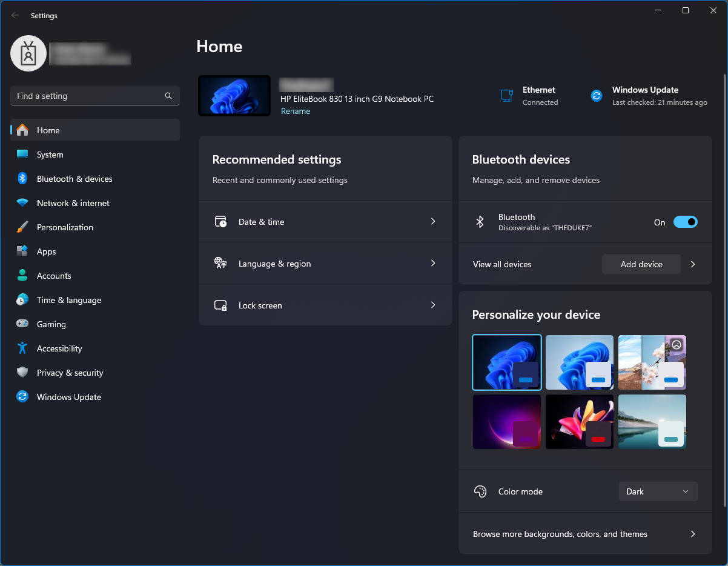Select the cherry blossom spotlight theme

pyautogui.click(x=652, y=362)
